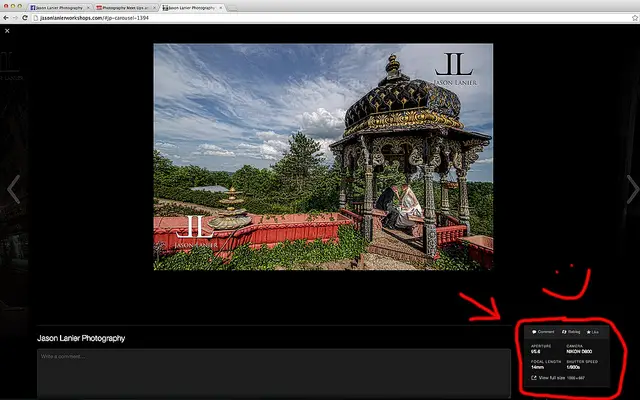640x400 pixels.
Task: Switch to the Photography Meet Ups tab
Action: pyautogui.click(x=126, y=8)
